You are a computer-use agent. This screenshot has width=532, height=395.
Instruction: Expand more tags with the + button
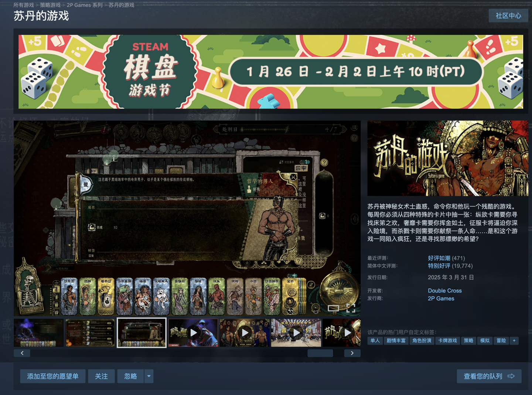point(515,341)
